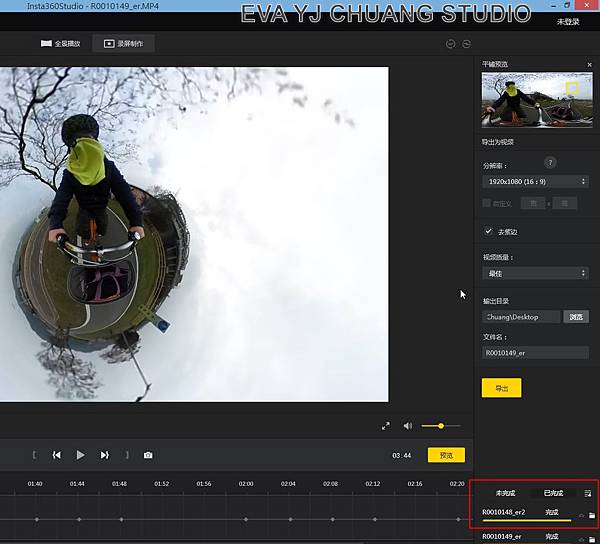Click the 01:40 mark on timeline ruler

coord(35,484)
